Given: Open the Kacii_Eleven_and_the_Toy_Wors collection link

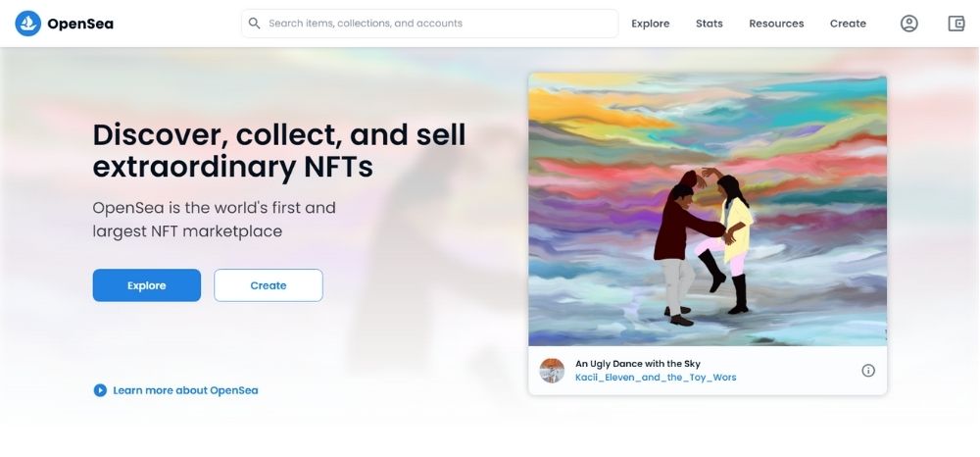Looking at the screenshot, I should [656, 378].
